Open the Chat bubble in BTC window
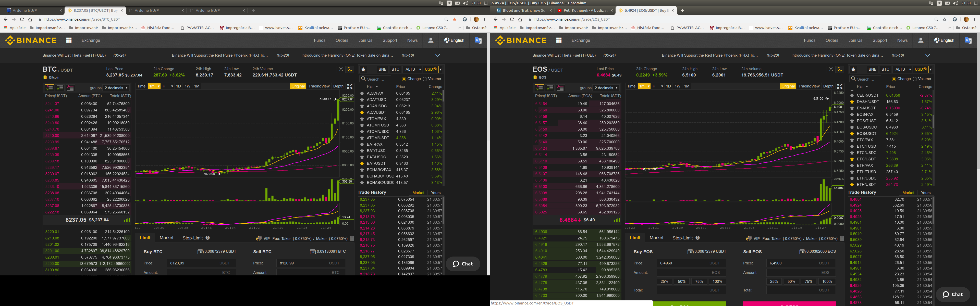 tap(463, 264)
